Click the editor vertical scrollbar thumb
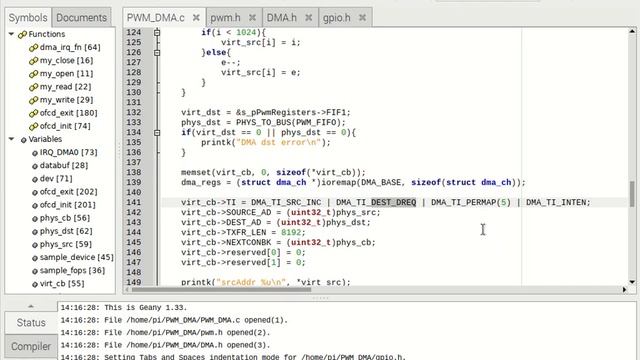 pyautogui.click(x=632, y=194)
